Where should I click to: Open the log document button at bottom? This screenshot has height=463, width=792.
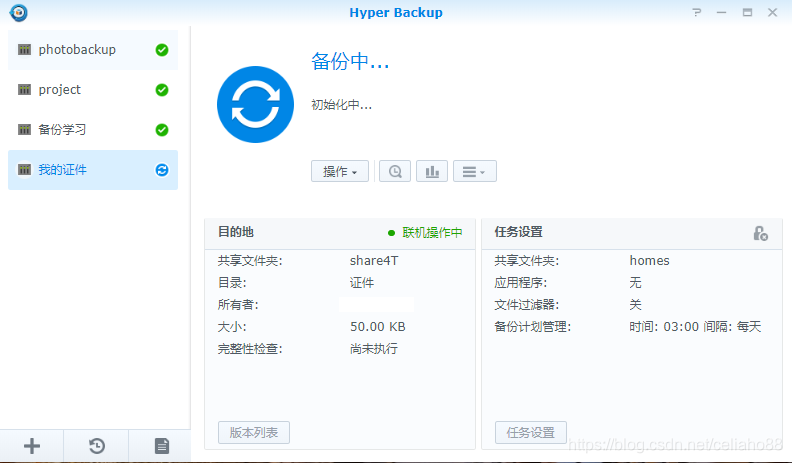point(161,446)
